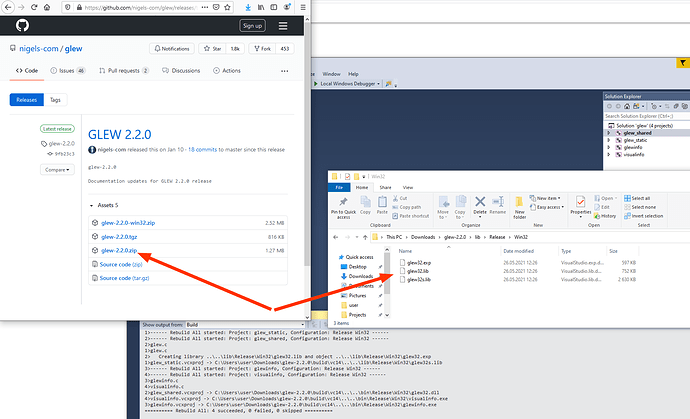Go back in the Firefox browser
Image resolution: width=690 pixels, height=419 pixels.
click(x=7, y=7)
